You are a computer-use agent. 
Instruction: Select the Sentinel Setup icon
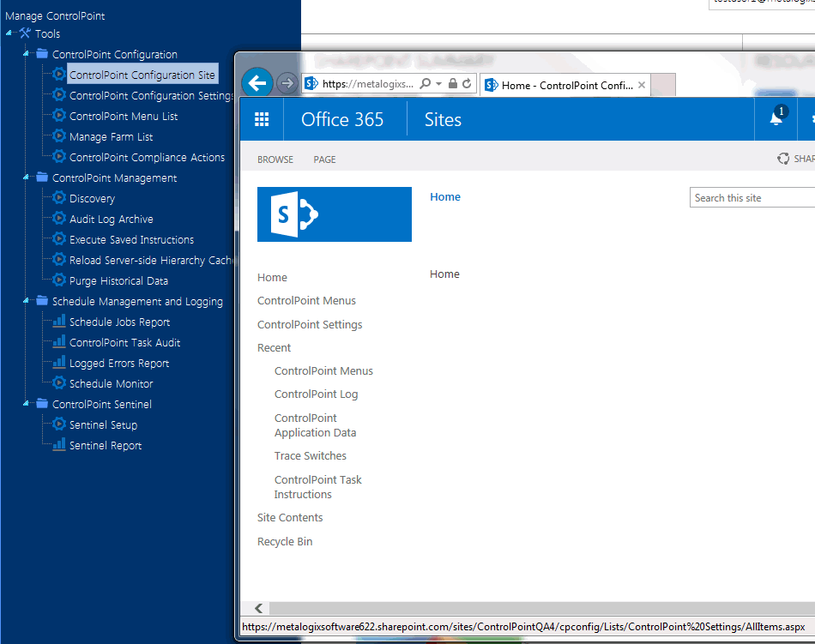[59, 424]
